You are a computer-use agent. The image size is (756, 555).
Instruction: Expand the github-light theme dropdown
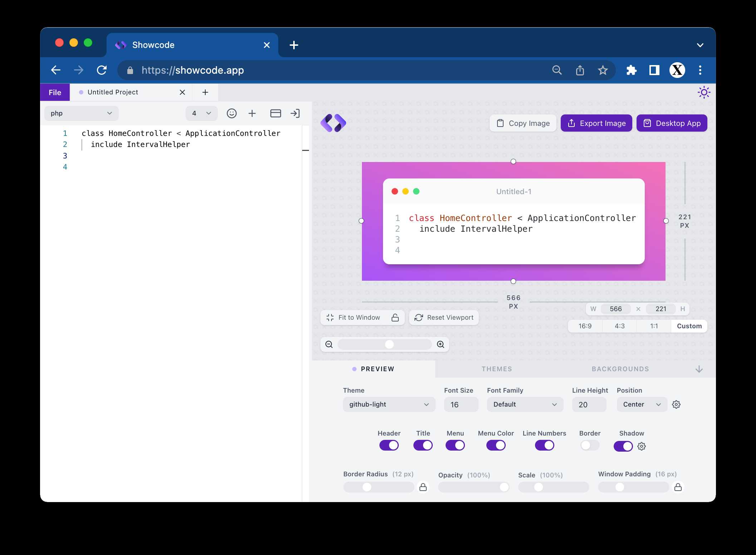(x=389, y=404)
